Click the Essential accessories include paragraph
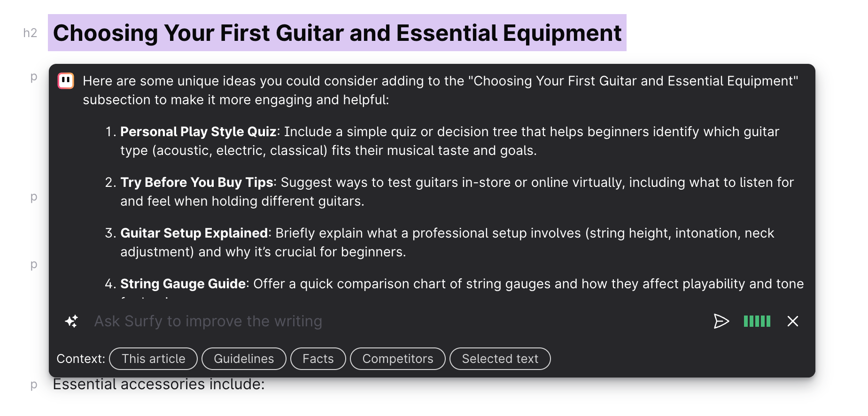Screen dimensions: 868x416 pos(159,385)
